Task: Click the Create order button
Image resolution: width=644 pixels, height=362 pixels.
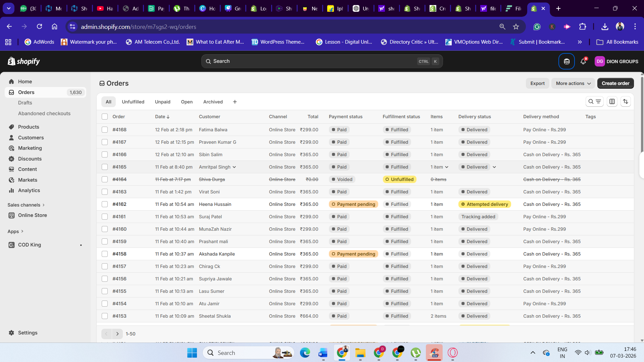Action: click(x=615, y=83)
